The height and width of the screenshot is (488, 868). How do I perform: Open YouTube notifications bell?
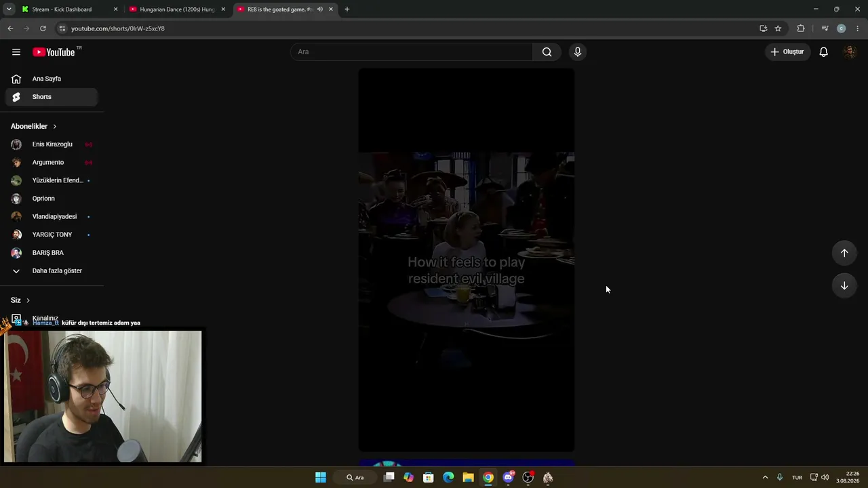tap(823, 52)
